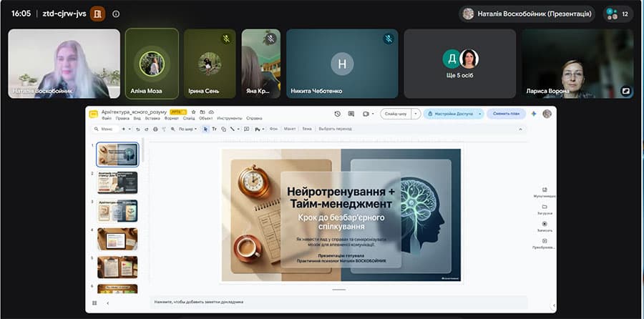
Task: Check the cloud save status icon
Action: coord(211,112)
